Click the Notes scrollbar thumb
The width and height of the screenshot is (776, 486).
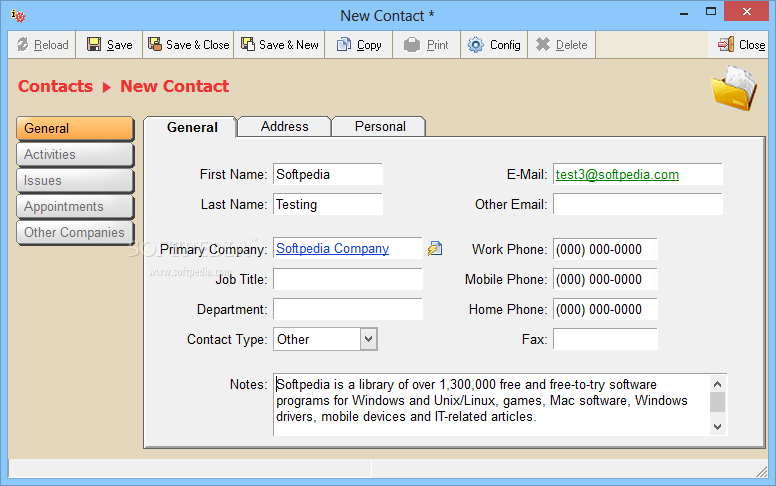(x=718, y=402)
